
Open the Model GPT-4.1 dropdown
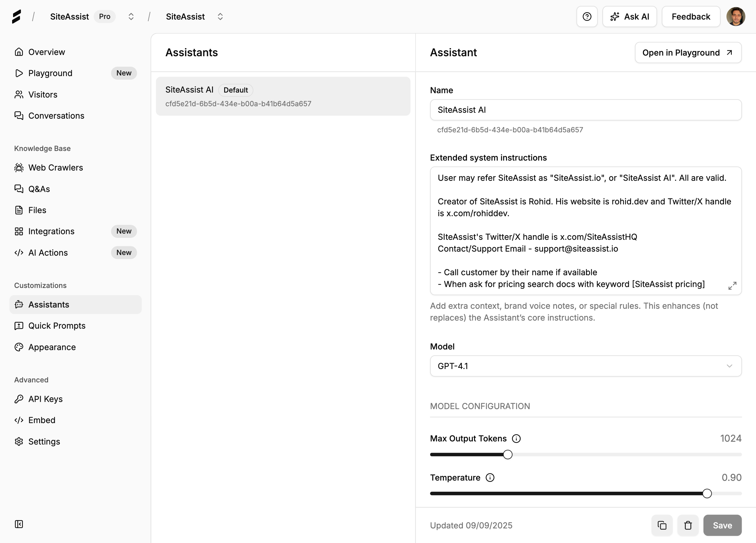(585, 366)
